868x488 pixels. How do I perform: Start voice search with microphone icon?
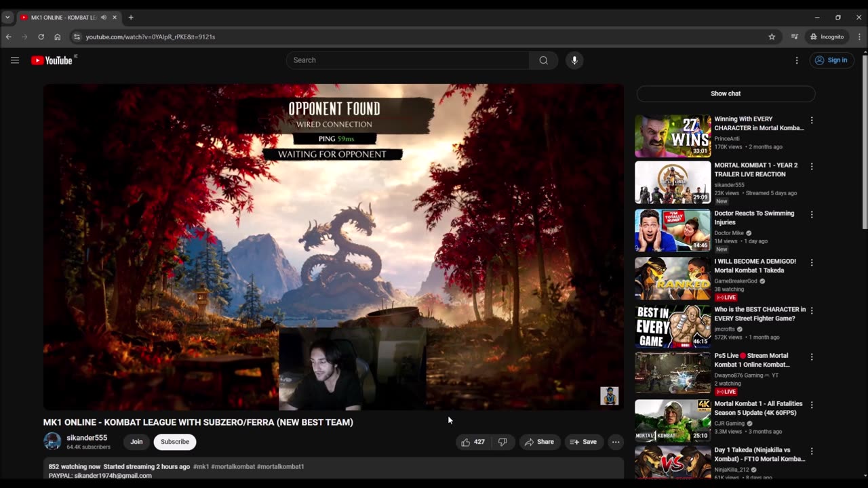pos(574,60)
